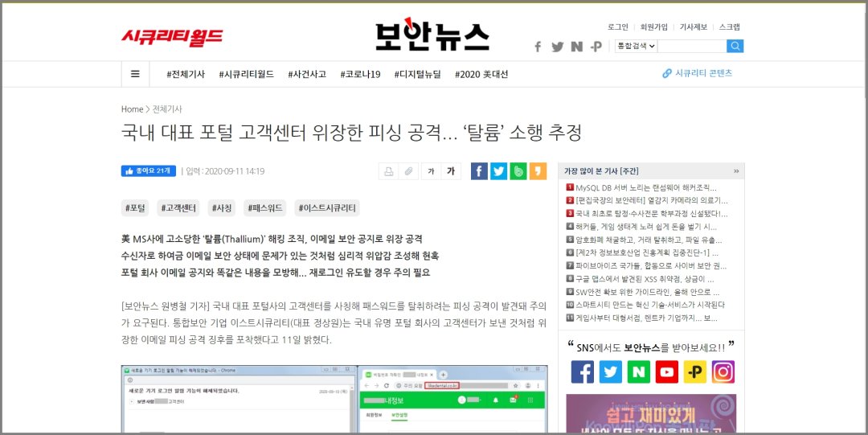Share article on Naver Band green icon
Image resolution: width=868 pixels, height=435 pixels.
(x=518, y=171)
